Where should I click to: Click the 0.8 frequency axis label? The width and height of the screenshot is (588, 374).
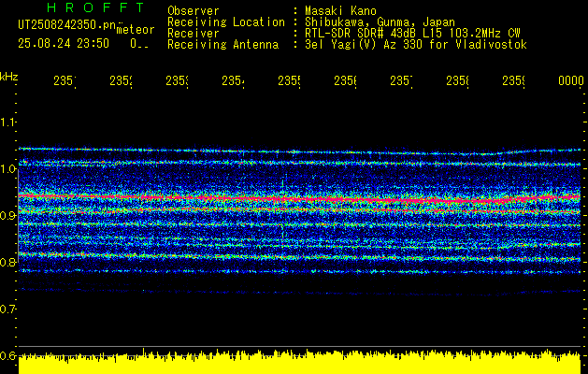[x=7, y=262]
